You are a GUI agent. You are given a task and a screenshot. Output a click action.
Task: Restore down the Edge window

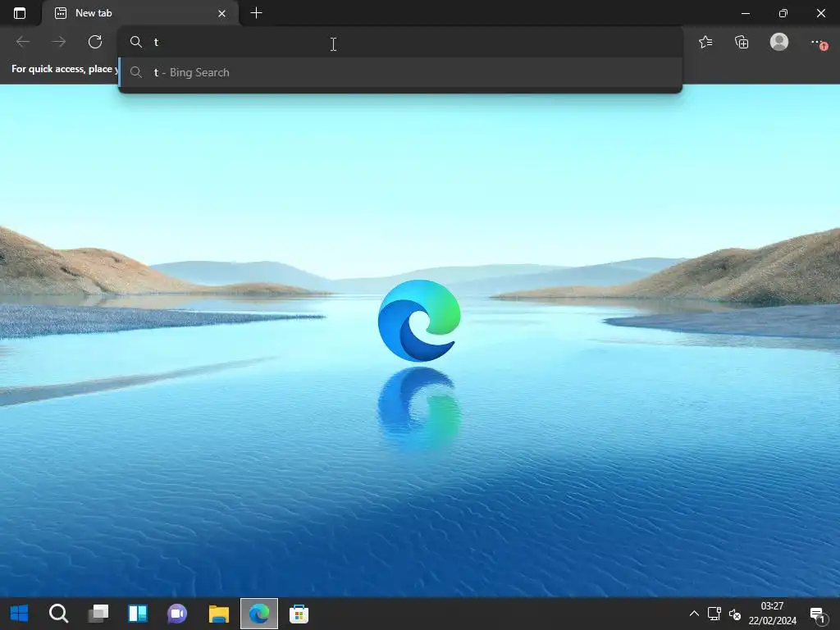click(783, 13)
